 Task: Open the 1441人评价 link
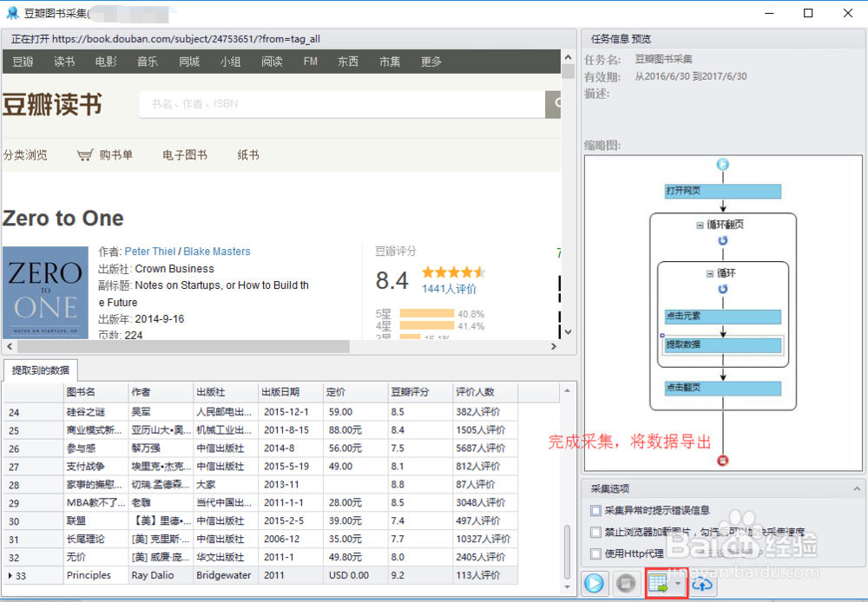pos(449,289)
